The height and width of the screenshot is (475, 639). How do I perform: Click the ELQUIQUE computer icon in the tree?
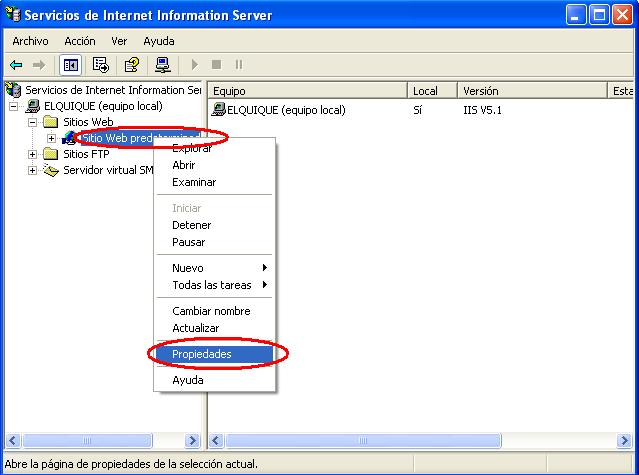[x=33, y=106]
